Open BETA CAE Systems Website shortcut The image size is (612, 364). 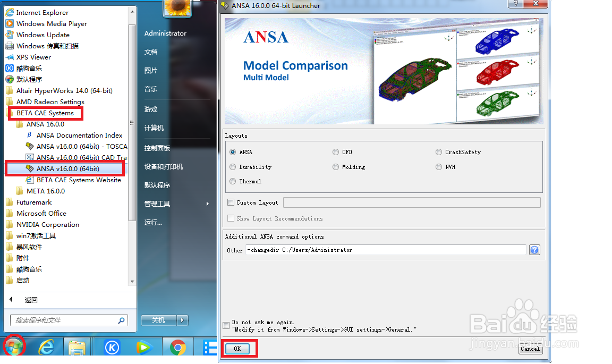pyautogui.click(x=73, y=180)
